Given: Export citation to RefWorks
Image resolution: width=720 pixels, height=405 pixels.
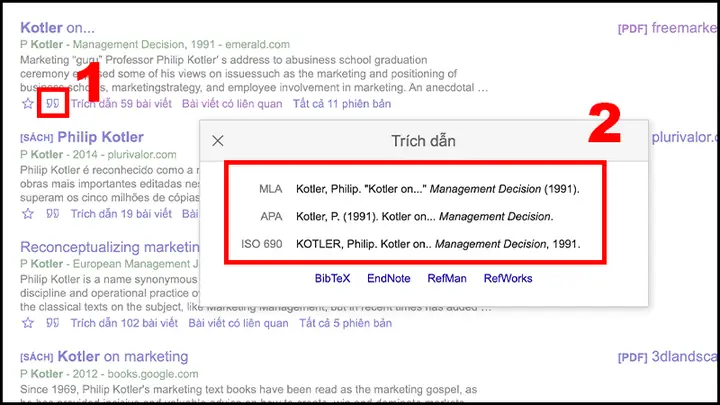Looking at the screenshot, I should [508, 278].
